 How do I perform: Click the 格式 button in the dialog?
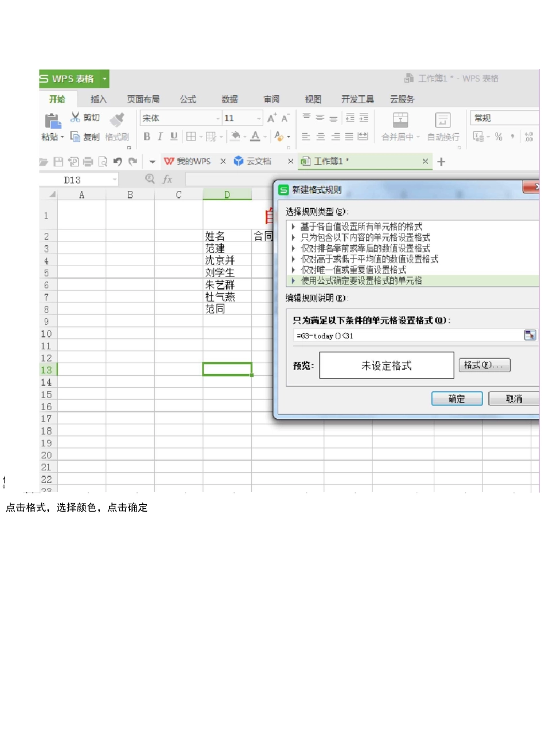coord(484,365)
